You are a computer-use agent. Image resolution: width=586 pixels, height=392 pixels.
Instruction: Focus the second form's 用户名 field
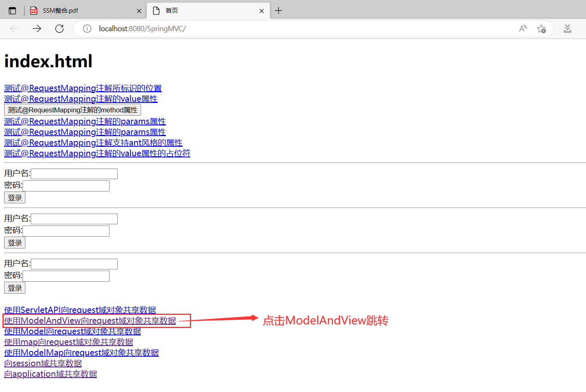tap(74, 219)
